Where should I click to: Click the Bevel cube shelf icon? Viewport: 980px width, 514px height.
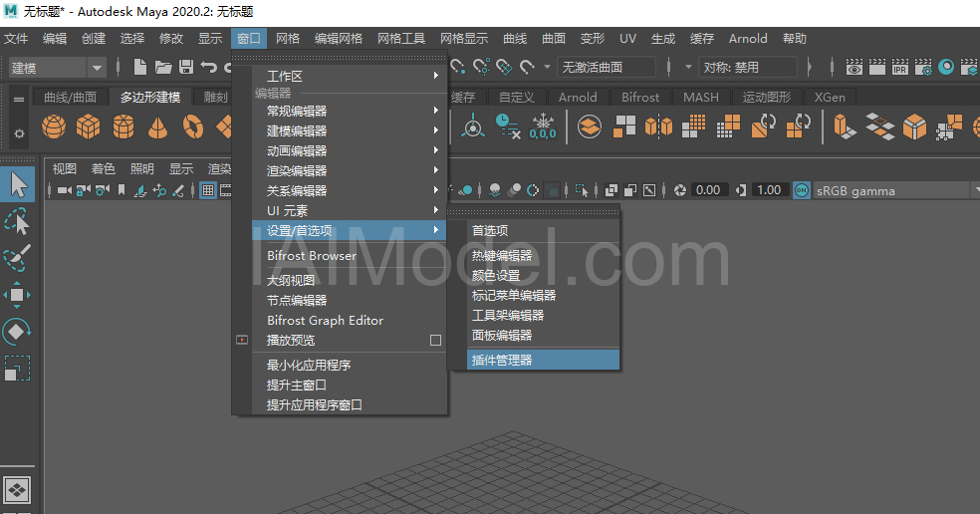tap(914, 127)
